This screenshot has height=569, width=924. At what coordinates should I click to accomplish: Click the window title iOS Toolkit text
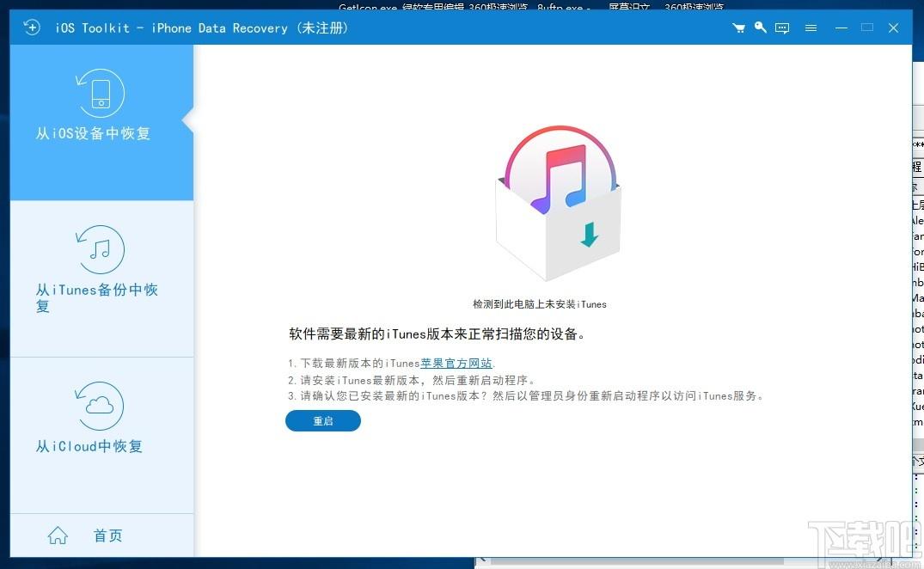pos(201,28)
